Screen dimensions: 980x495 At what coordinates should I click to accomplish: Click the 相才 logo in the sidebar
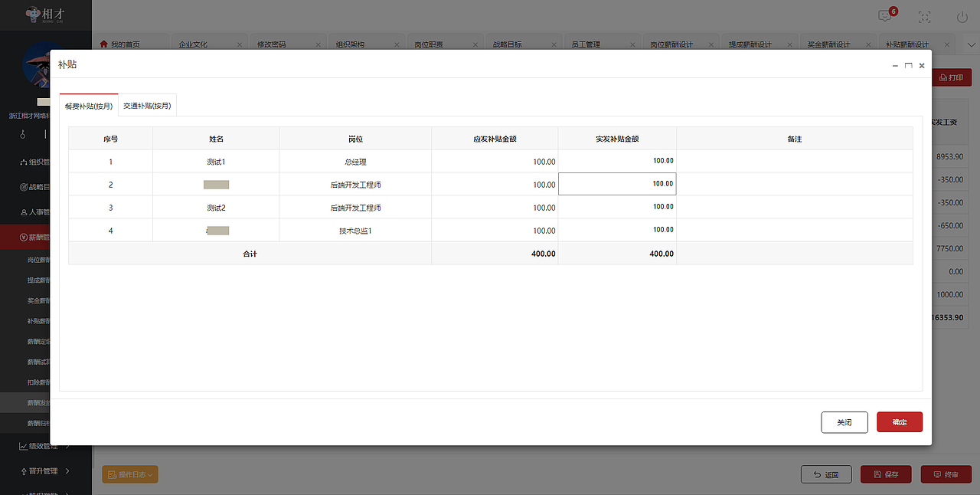click(44, 15)
